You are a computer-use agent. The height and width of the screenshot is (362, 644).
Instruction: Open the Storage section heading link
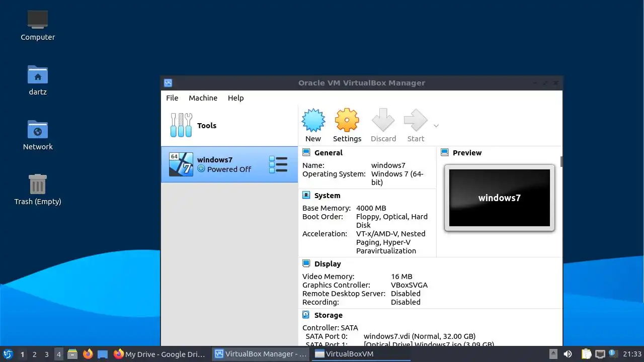[x=329, y=315]
